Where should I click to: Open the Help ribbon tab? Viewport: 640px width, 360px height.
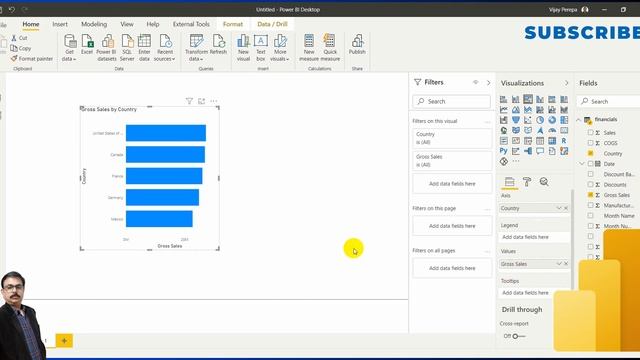coord(153,24)
